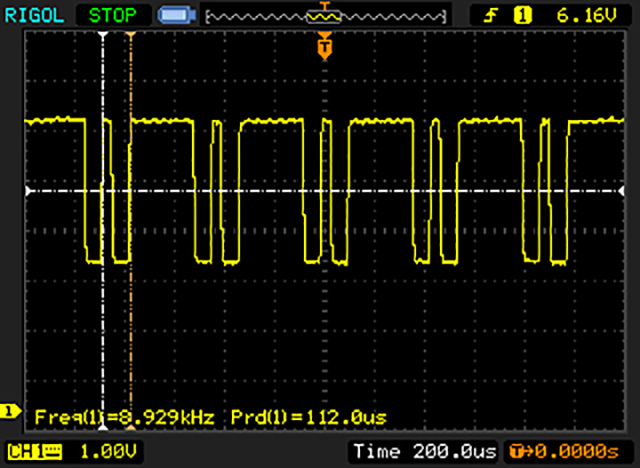Image resolution: width=640 pixels, height=468 pixels.
Task: Click the white cursor A top marker
Action: (103, 35)
